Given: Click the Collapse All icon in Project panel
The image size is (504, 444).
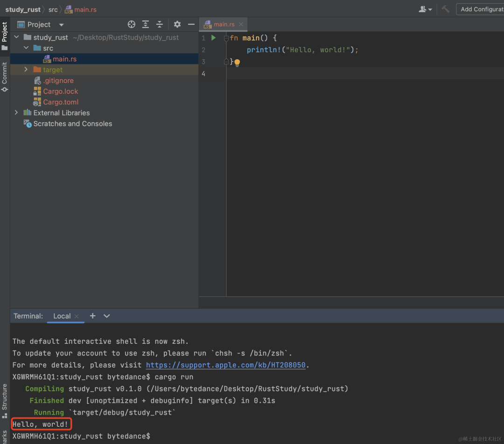Looking at the screenshot, I should pyautogui.click(x=160, y=24).
